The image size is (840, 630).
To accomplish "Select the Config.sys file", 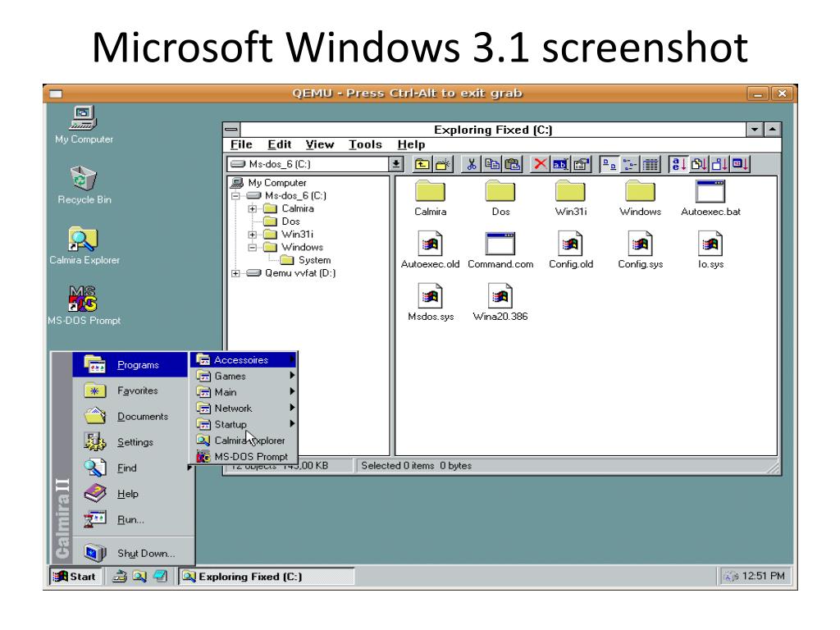I will click(640, 250).
